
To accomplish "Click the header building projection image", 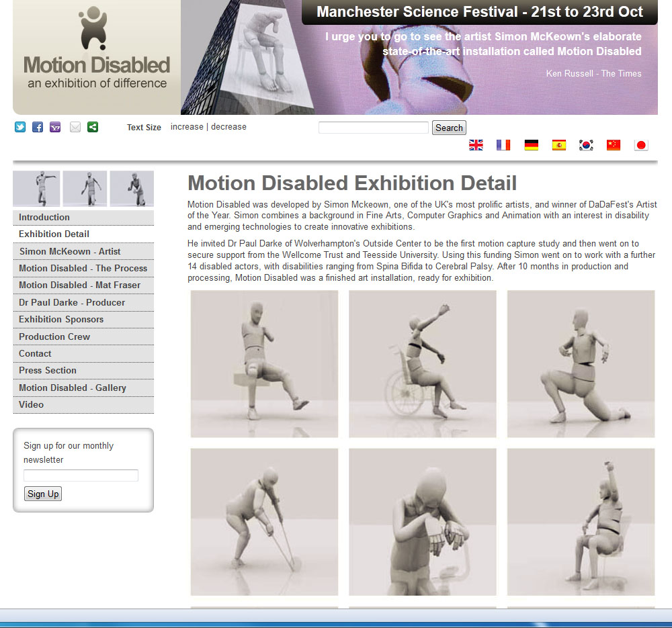I will pos(249,57).
